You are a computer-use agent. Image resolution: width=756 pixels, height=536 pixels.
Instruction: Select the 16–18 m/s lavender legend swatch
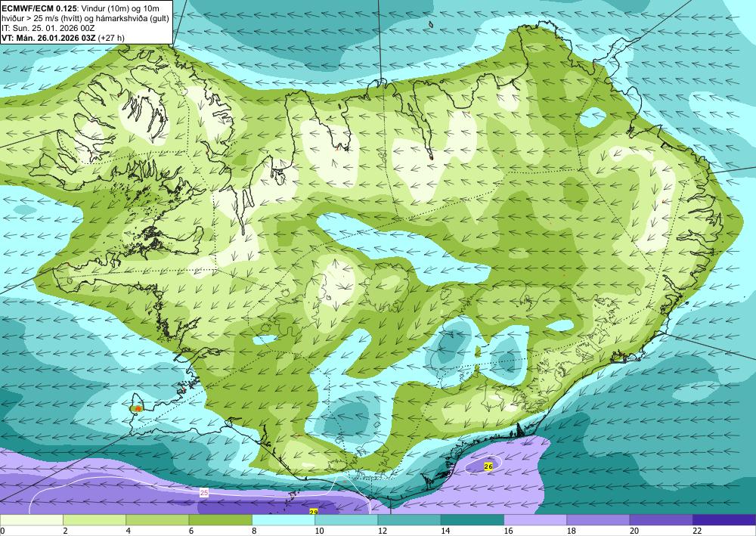[535, 520]
